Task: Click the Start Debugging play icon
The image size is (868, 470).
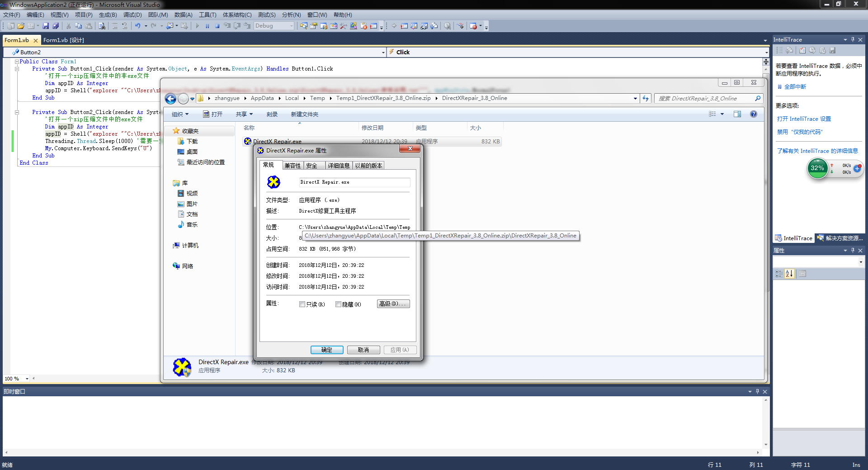Action: point(197,26)
